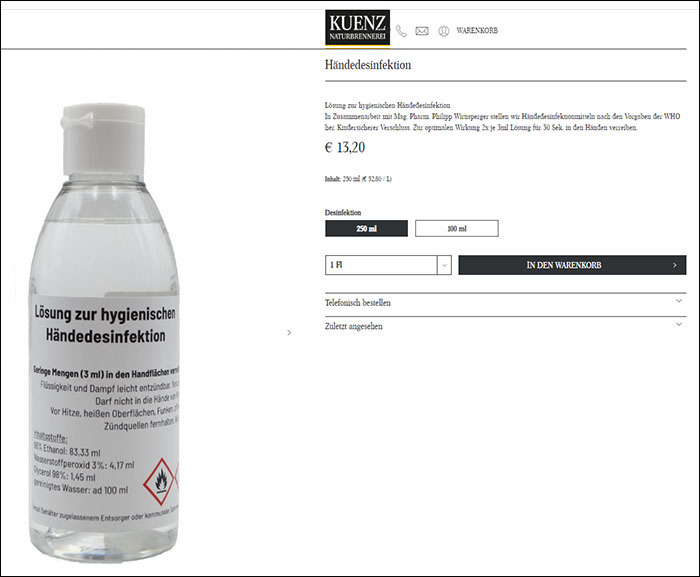
Task: Open the phone contact icon
Action: coord(401,31)
